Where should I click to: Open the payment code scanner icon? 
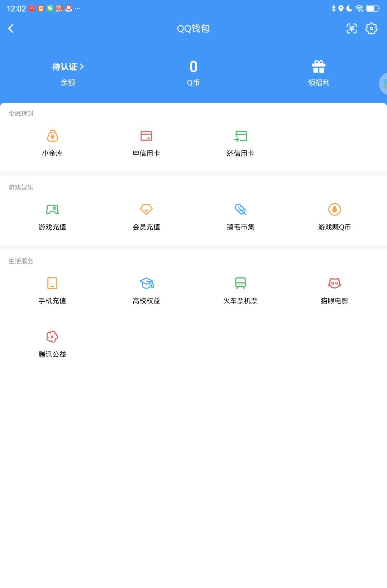352,29
